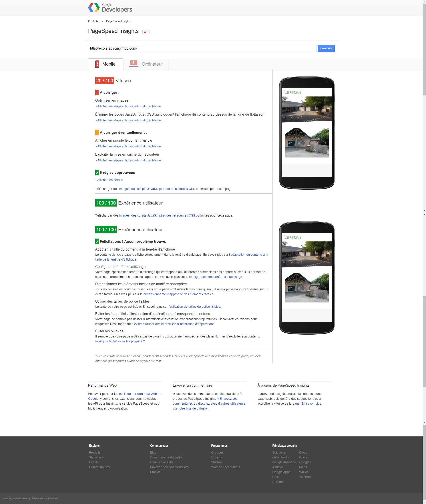Viewport: 426px width, 504px height.
Task: Expand resolution steps for Optimiser les images
Action: pos(129,106)
